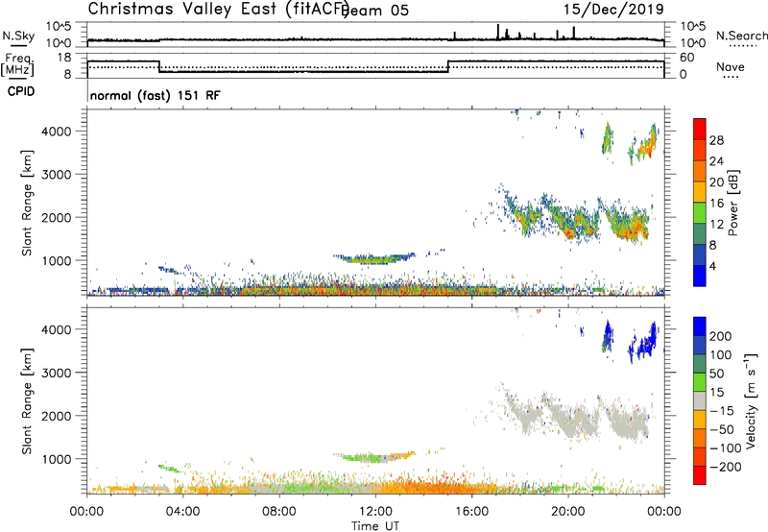Click the blue echo near 4000 km in velocity panel

(x=608, y=337)
